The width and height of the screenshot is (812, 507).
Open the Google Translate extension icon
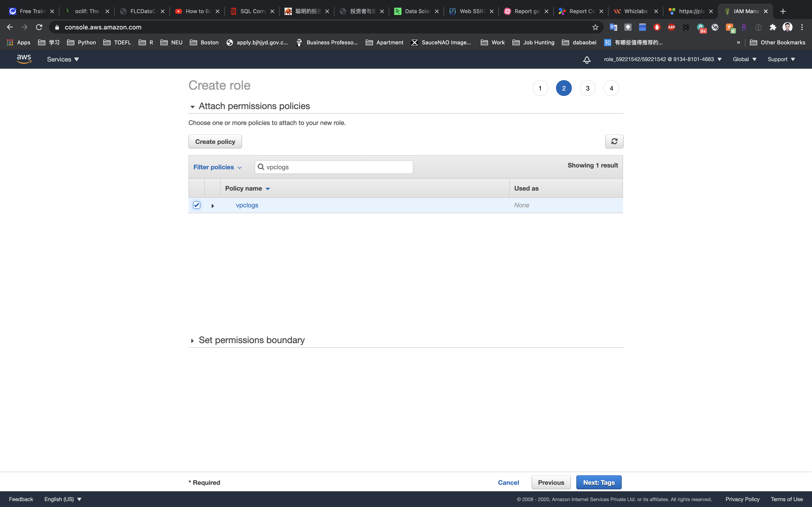pos(613,27)
